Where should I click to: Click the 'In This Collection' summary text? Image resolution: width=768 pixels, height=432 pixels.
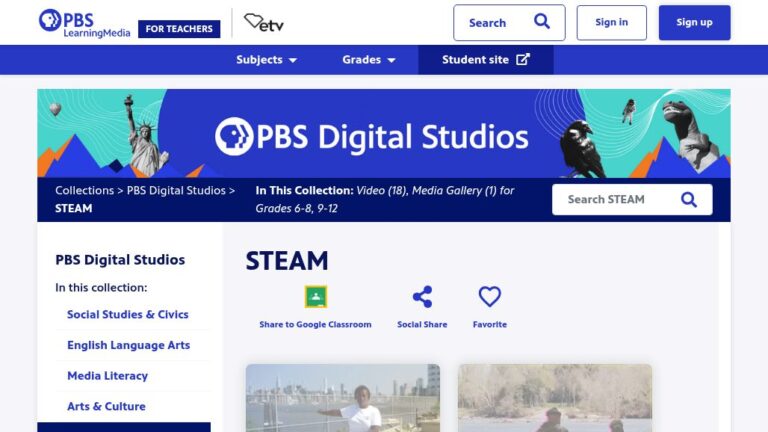pyautogui.click(x=384, y=199)
